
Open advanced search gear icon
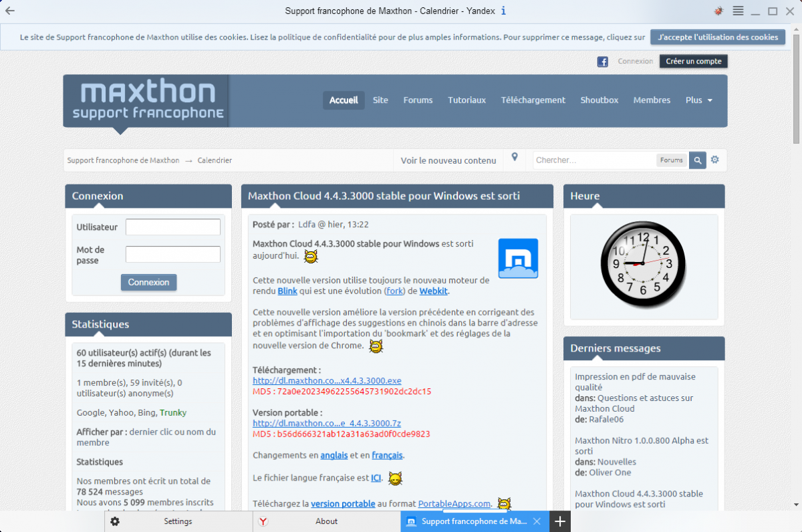715,160
